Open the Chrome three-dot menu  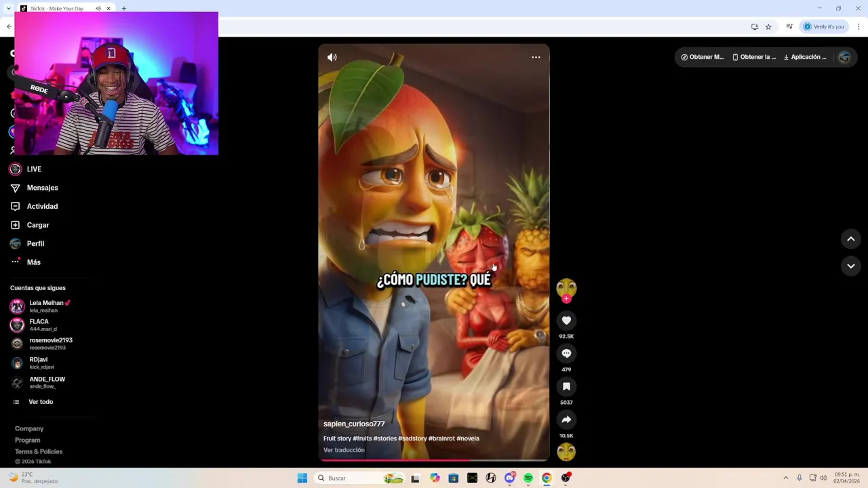pos(859,26)
